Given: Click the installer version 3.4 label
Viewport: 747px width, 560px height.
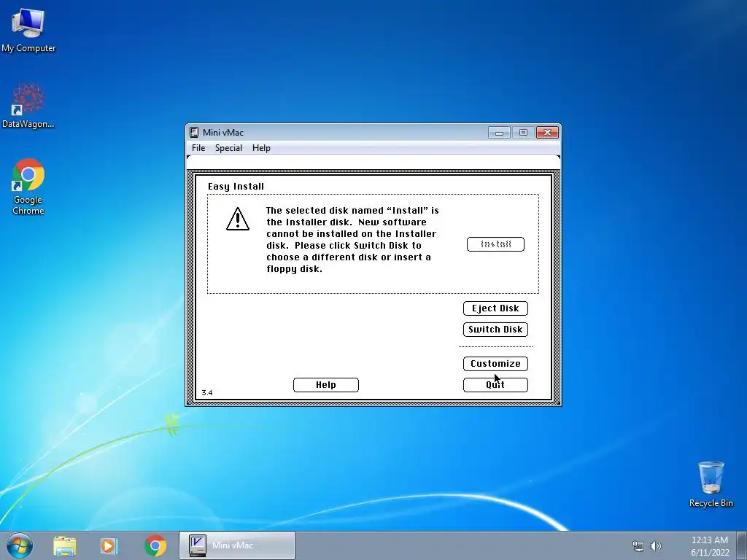Looking at the screenshot, I should 206,393.
